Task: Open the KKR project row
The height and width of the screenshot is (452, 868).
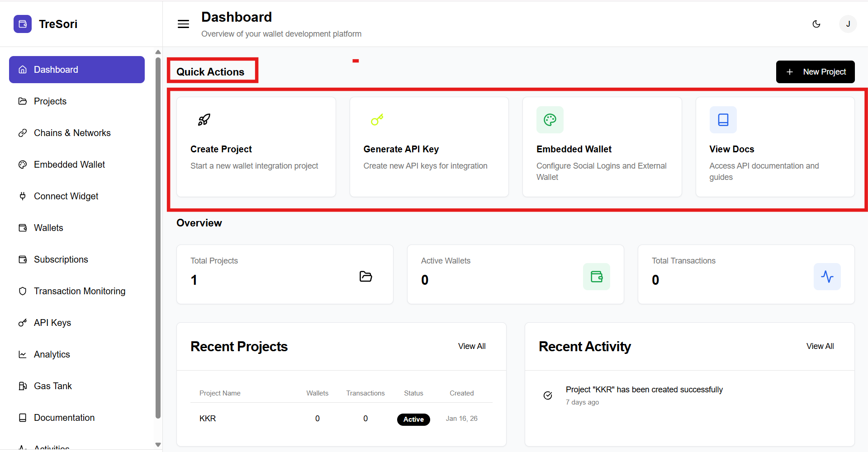Action: 208,419
